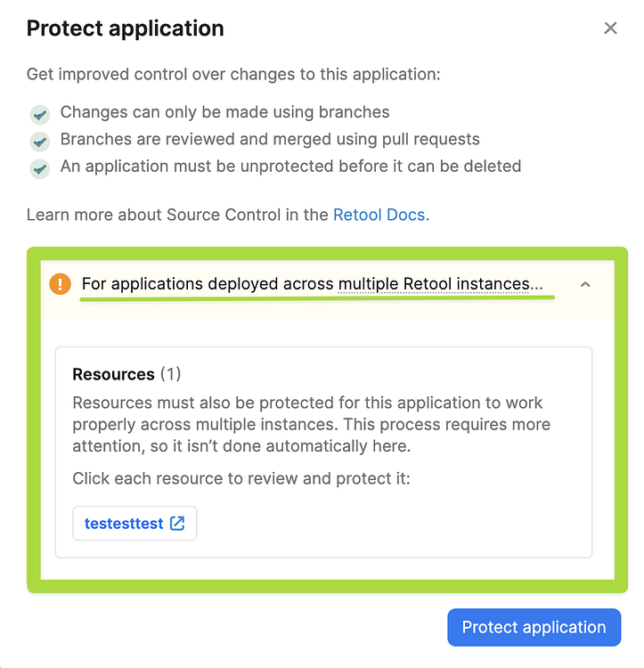
Task: Open the testesttest resource link
Action: click(x=124, y=524)
